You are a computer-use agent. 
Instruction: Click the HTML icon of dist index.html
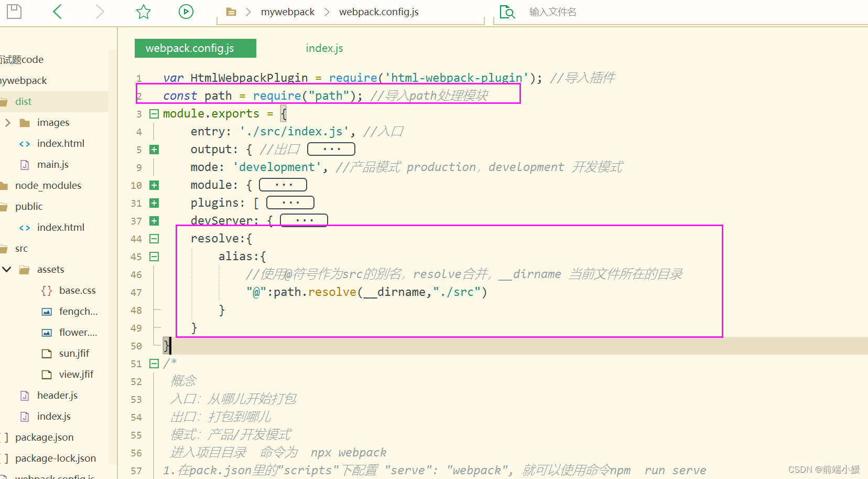coord(25,144)
